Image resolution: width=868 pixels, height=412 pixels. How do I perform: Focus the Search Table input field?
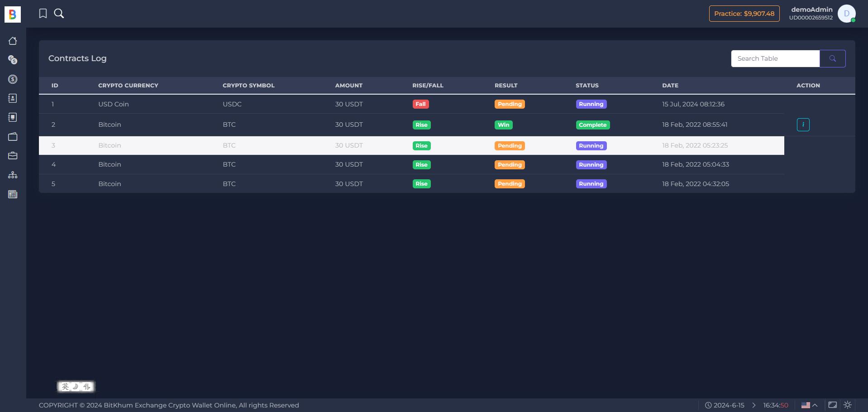coord(775,58)
